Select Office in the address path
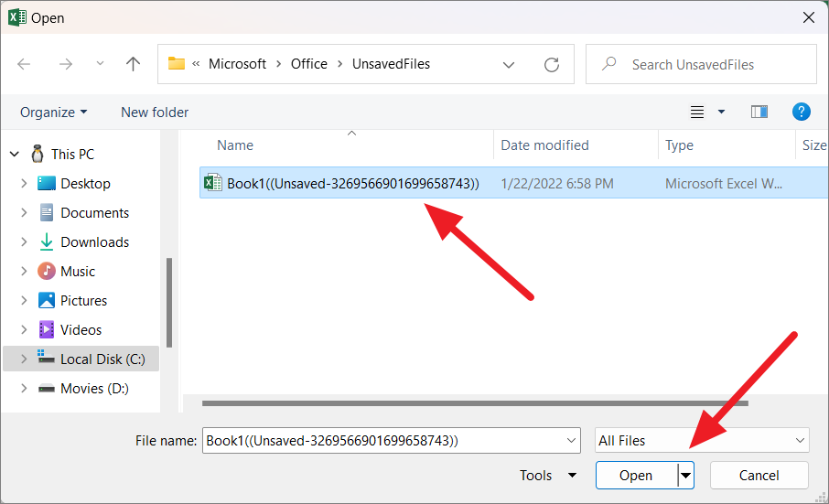Image resolution: width=829 pixels, height=504 pixels. point(308,64)
